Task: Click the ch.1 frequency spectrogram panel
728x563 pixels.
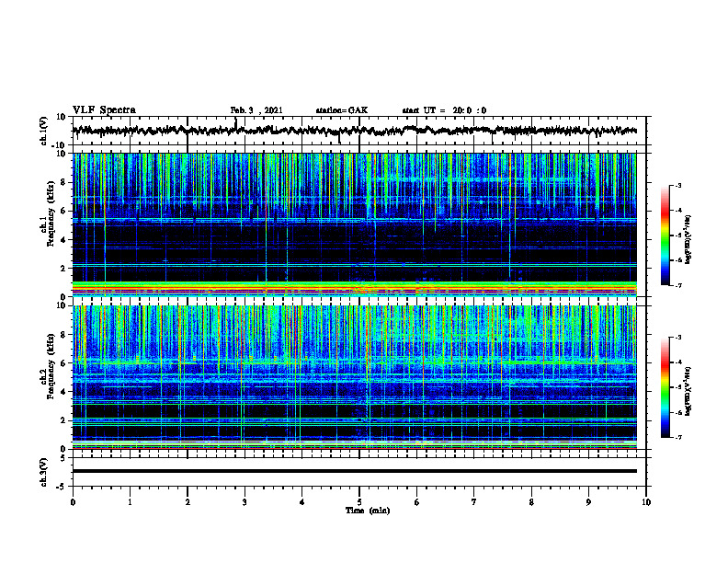Action: (x=354, y=224)
